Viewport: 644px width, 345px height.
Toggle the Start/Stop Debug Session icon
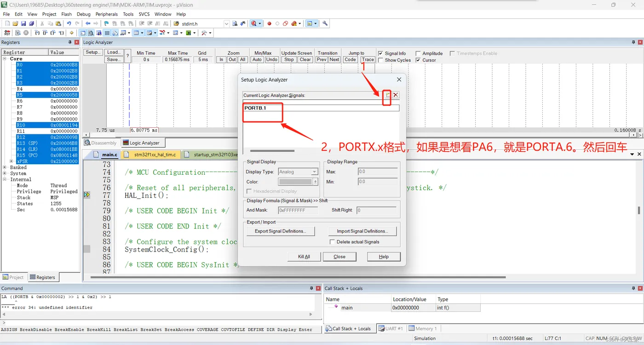coord(254,23)
